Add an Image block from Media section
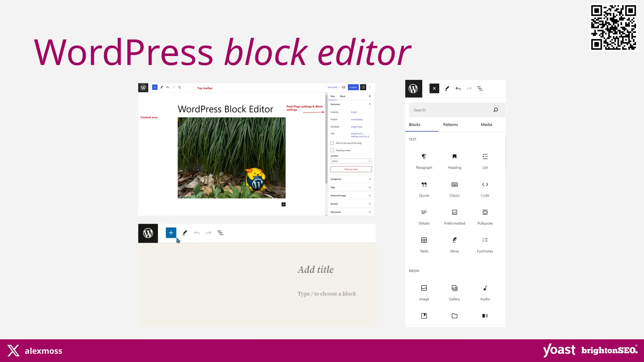 point(424,293)
